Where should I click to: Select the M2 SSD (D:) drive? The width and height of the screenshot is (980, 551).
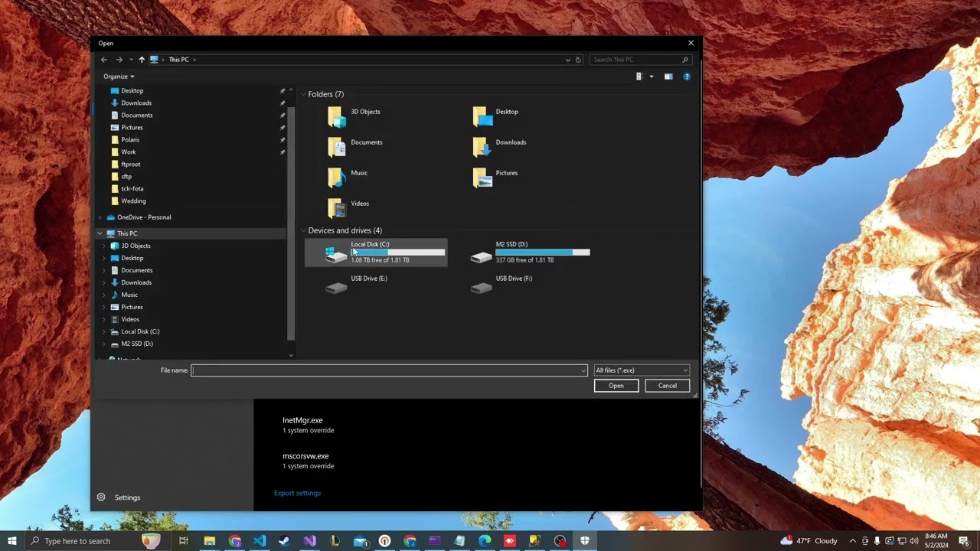click(x=529, y=253)
